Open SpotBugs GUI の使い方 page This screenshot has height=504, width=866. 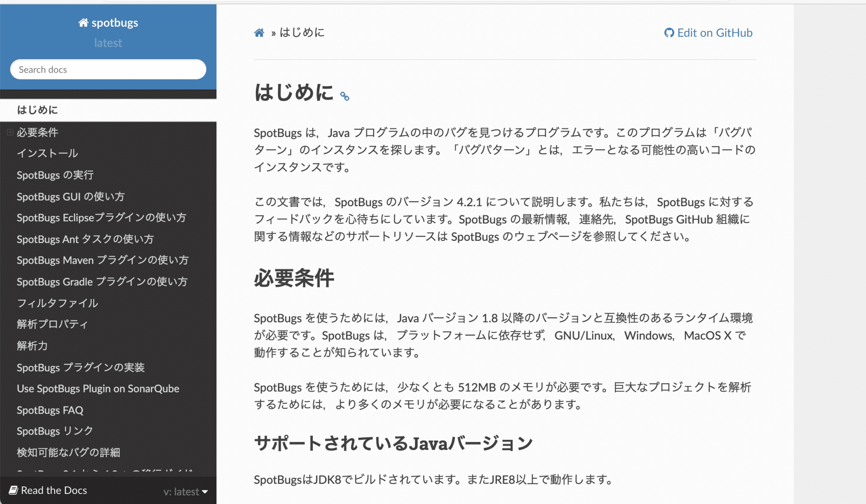pos(72,196)
